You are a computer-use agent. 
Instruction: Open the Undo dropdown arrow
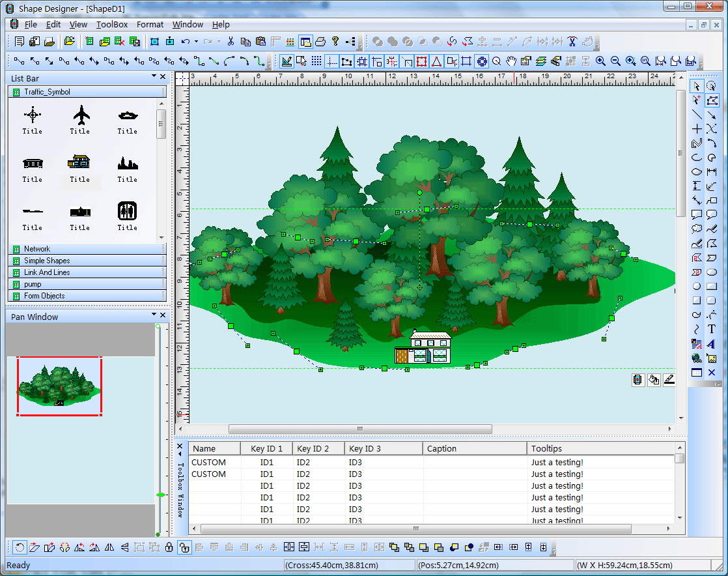pos(196,41)
